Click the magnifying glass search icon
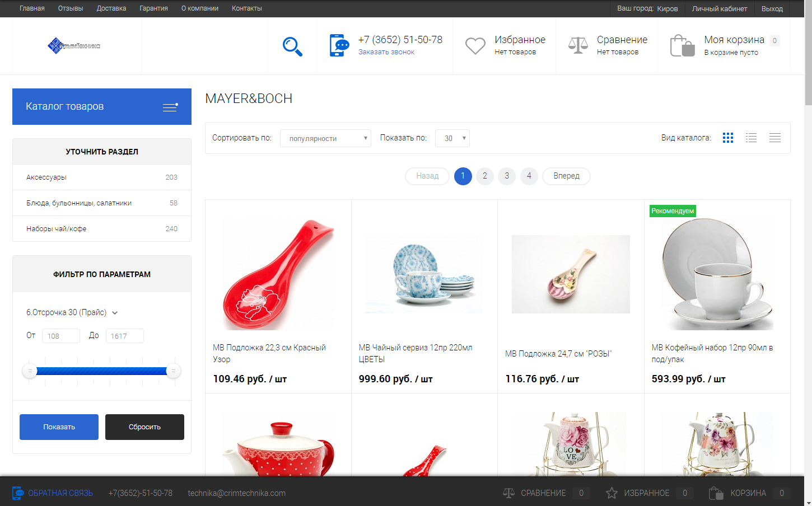Image resolution: width=812 pixels, height=506 pixels. coord(292,46)
